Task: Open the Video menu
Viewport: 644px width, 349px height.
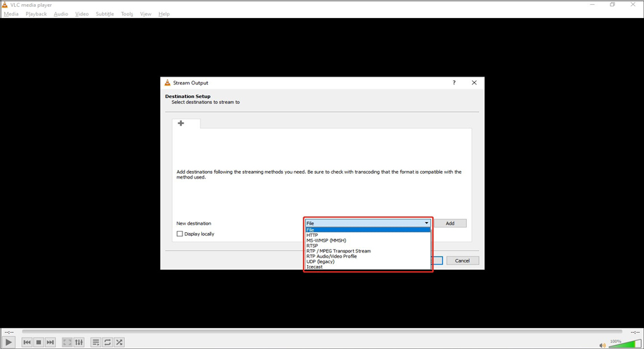Action: point(82,13)
